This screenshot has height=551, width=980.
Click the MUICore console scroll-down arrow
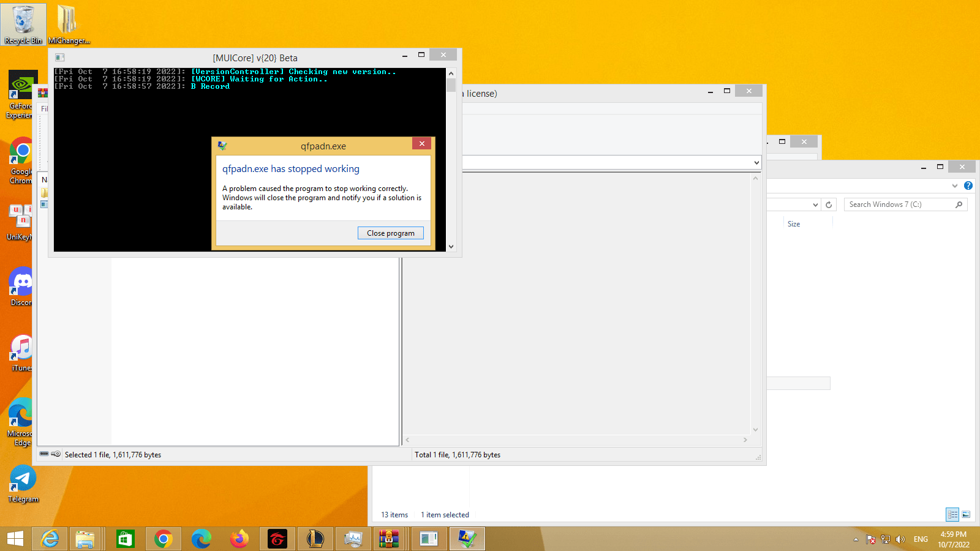(451, 247)
